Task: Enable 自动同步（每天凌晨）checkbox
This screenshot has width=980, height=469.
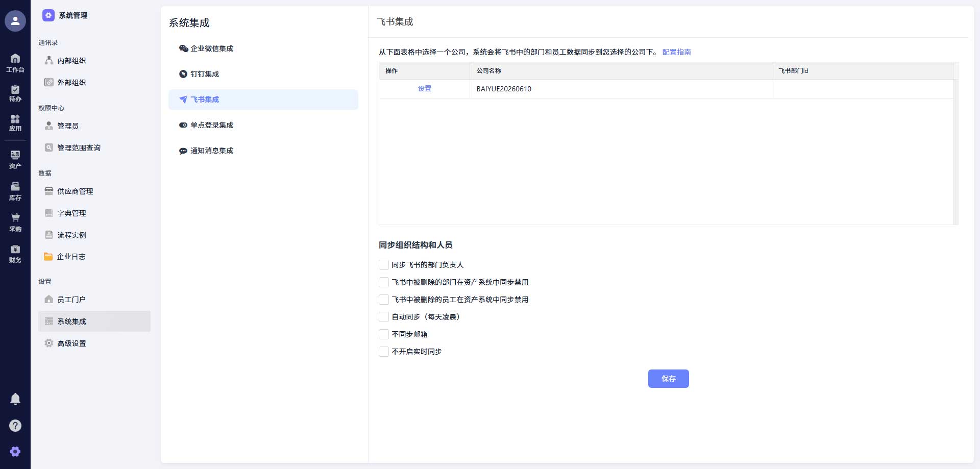Action: (x=384, y=317)
